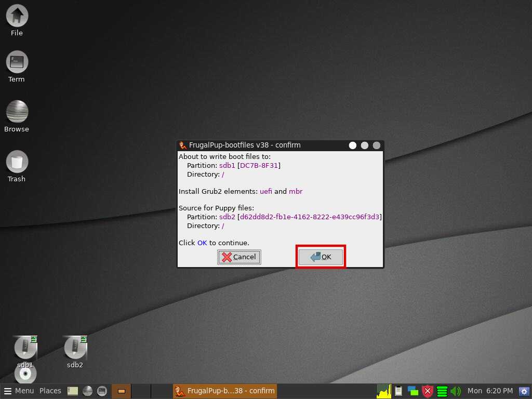This screenshot has width=532, height=399.
Task: Click the optical disc drive icon
Action: point(25,374)
